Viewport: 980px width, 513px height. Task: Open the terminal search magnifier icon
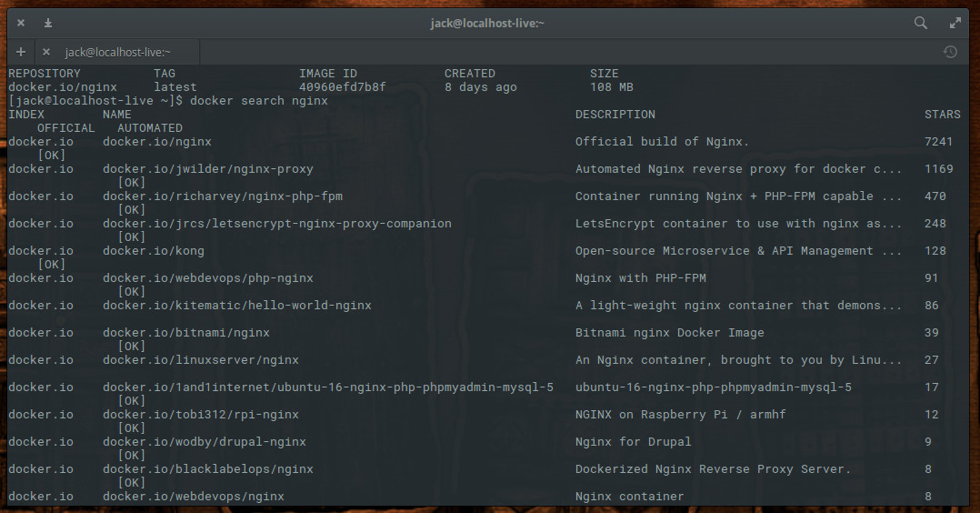point(921,23)
